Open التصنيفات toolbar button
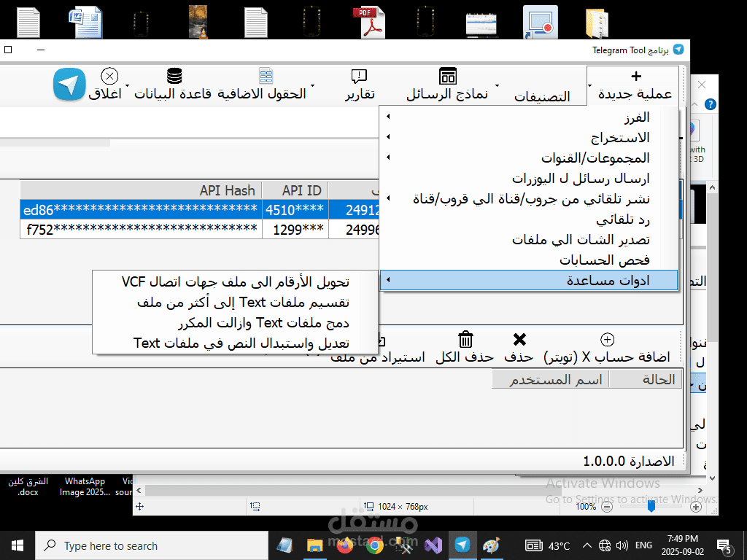Screen dimensions: 747x560 click(x=542, y=97)
